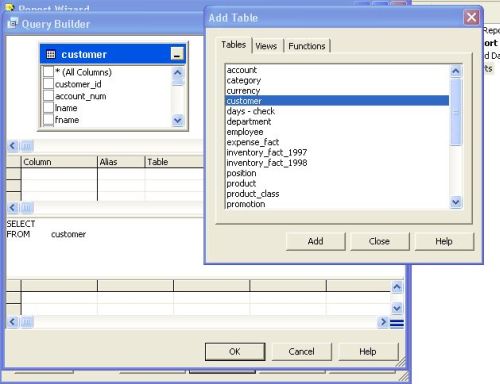This screenshot has width=500, height=384.
Task: Select the promotion table
Action: [337, 204]
